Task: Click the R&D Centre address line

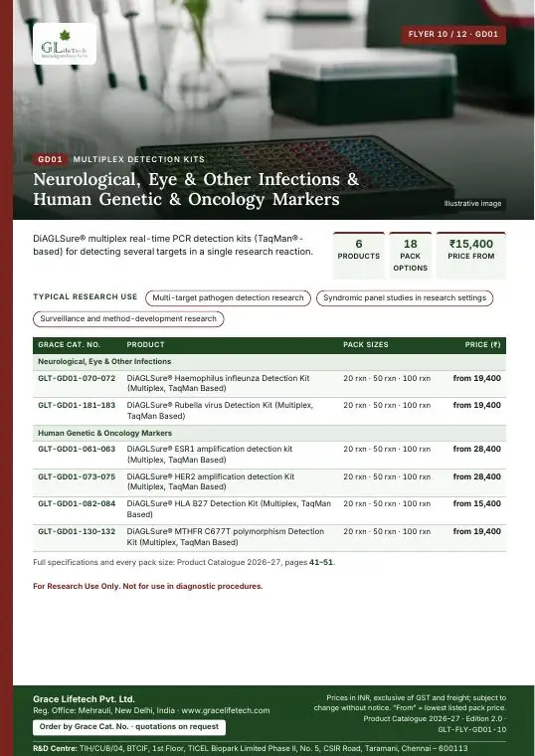Action: click(x=251, y=748)
